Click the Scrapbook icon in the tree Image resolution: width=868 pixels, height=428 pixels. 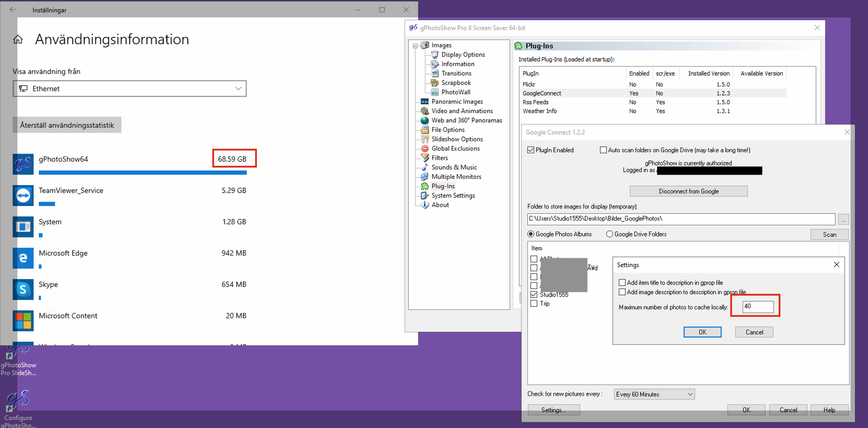pos(435,82)
